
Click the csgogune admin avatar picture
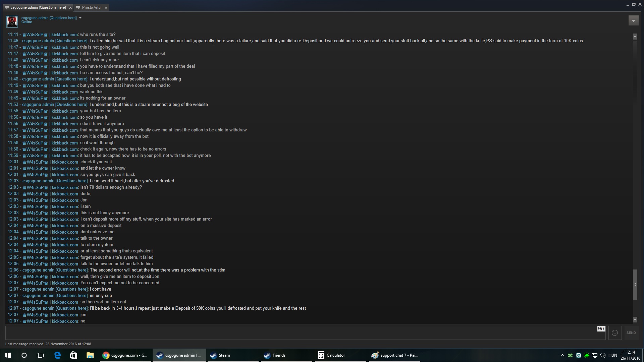pos(12,22)
